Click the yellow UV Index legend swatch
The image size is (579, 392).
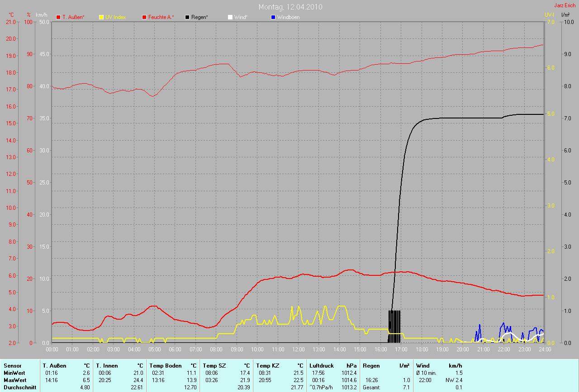coord(101,17)
